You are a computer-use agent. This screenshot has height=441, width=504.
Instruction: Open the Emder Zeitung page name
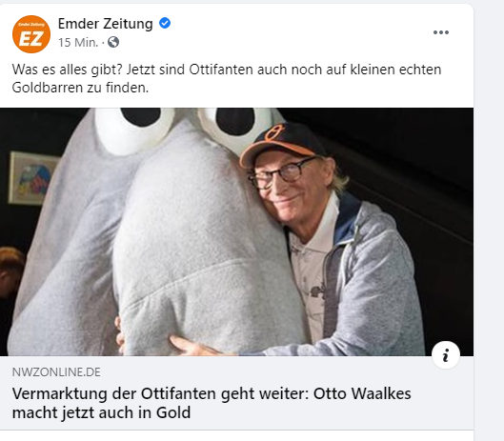point(106,24)
